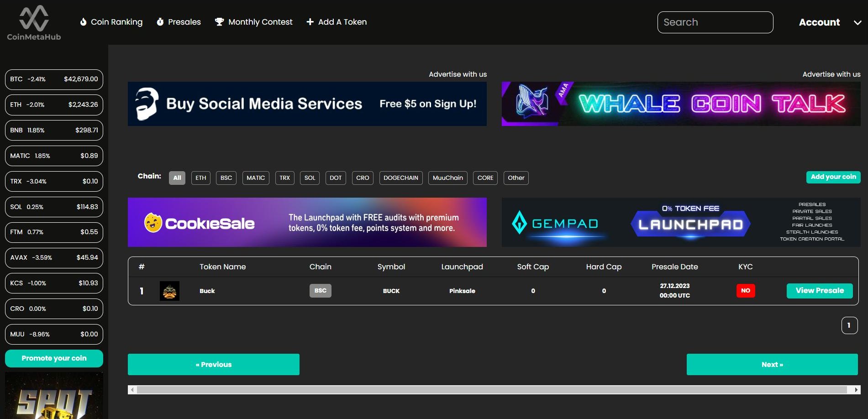The height and width of the screenshot is (419, 868).
Task: Open the MATIC price ticker
Action: click(54, 156)
